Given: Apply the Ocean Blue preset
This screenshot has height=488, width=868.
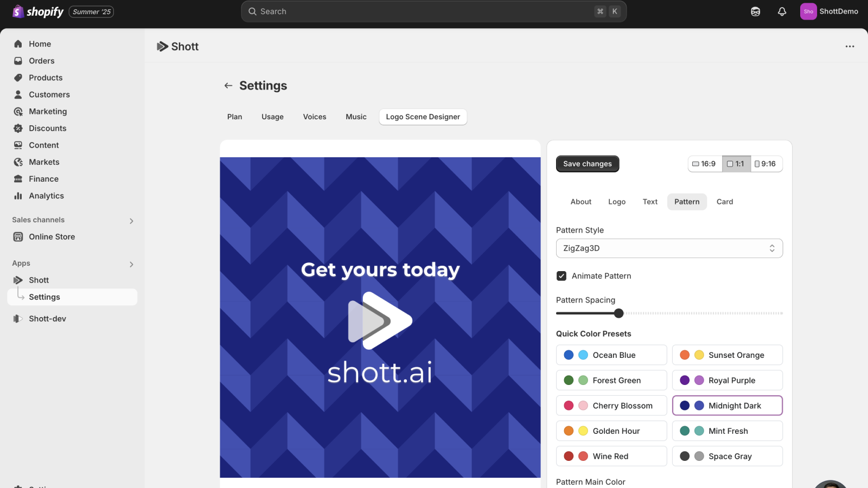Looking at the screenshot, I should 611,355.
